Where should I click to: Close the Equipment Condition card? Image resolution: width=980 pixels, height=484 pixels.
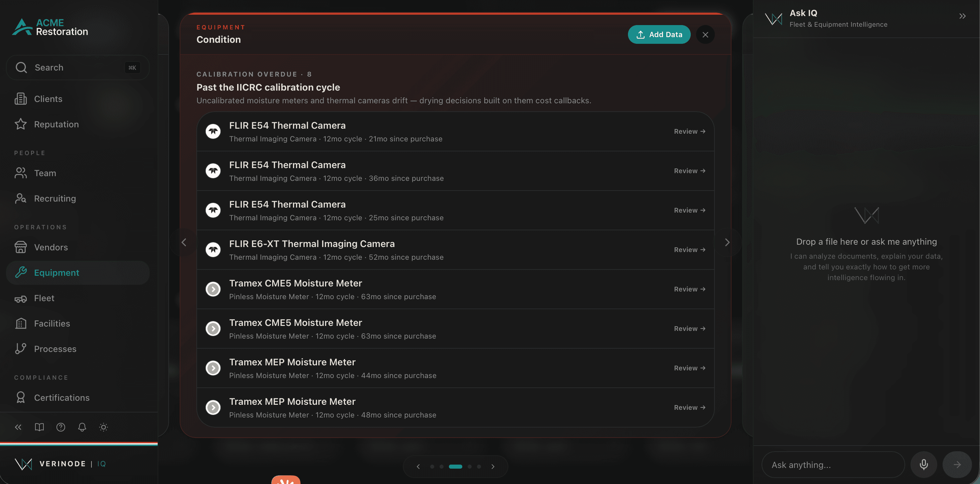705,35
